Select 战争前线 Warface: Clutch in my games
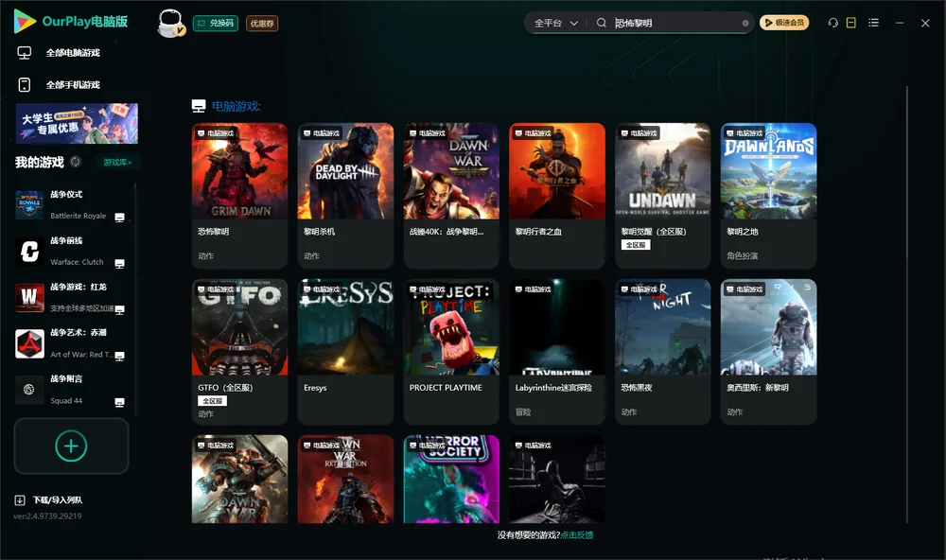Viewport: 946px width, 560px height. click(71, 252)
